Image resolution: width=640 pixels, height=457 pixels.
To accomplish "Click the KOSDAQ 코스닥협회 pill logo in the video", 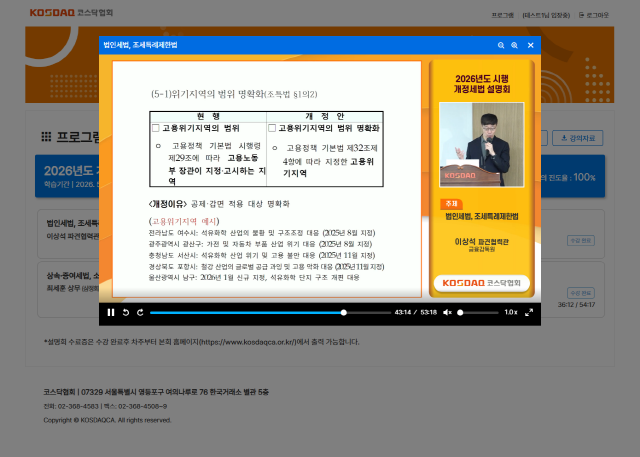I will tap(482, 283).
